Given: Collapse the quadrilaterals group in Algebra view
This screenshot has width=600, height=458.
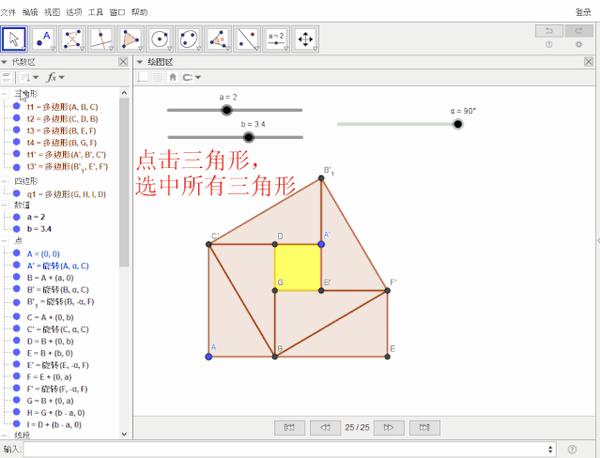Looking at the screenshot, I should click(x=4, y=181).
